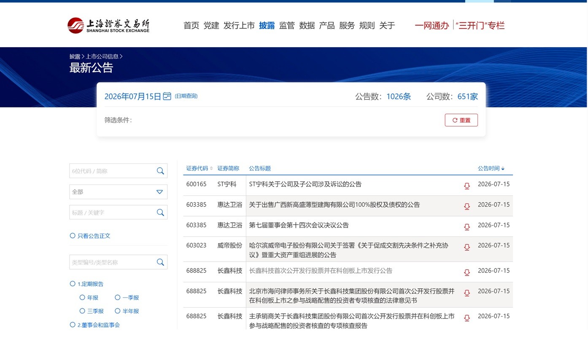
Task: Click 上市公司信息 breadcrumb link
Action: coord(102,56)
